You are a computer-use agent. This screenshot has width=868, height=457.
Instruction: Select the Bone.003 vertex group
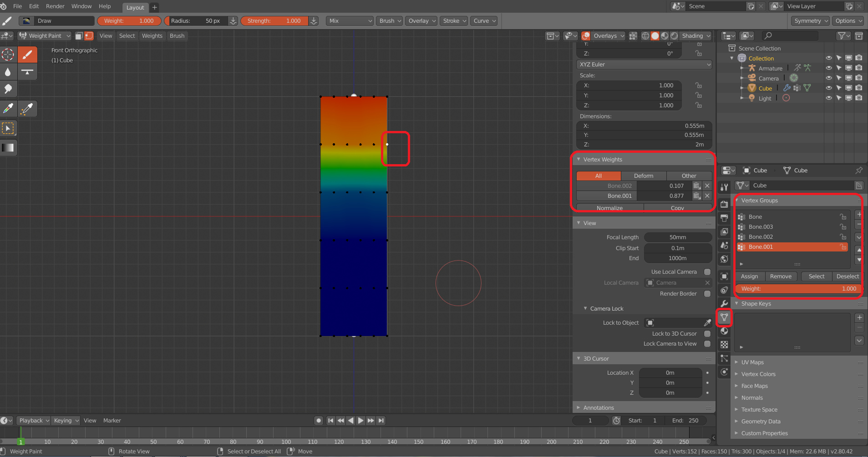(792, 227)
